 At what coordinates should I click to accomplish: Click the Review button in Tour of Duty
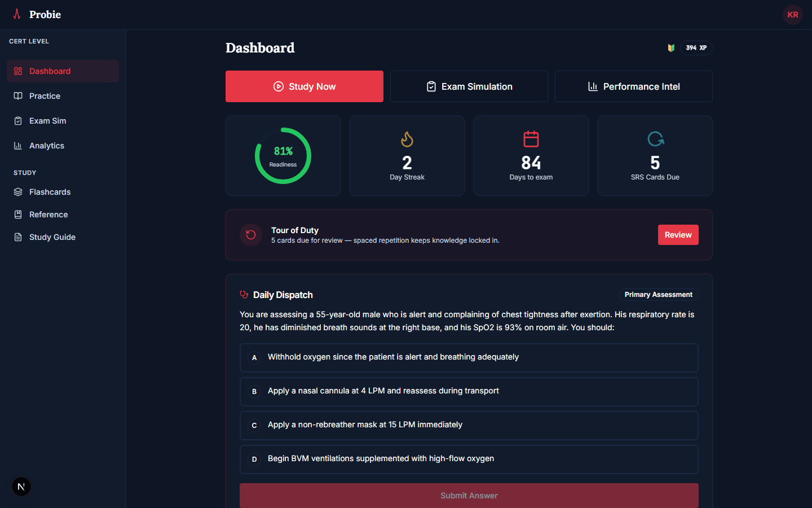(x=678, y=235)
